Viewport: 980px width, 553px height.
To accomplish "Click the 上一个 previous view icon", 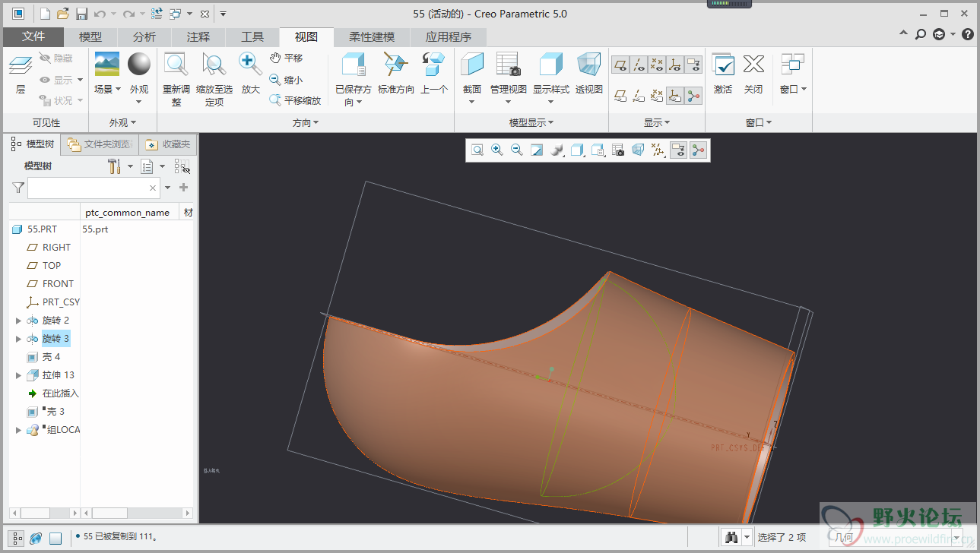I will (434, 64).
